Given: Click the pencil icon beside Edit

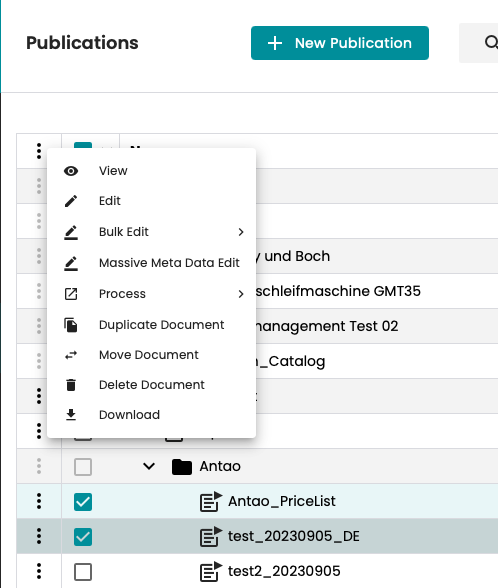Looking at the screenshot, I should [x=71, y=201].
